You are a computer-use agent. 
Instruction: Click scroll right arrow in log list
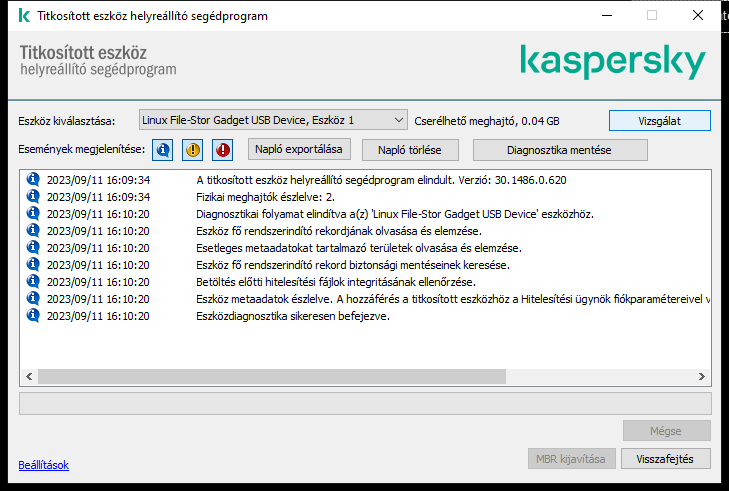(x=702, y=376)
